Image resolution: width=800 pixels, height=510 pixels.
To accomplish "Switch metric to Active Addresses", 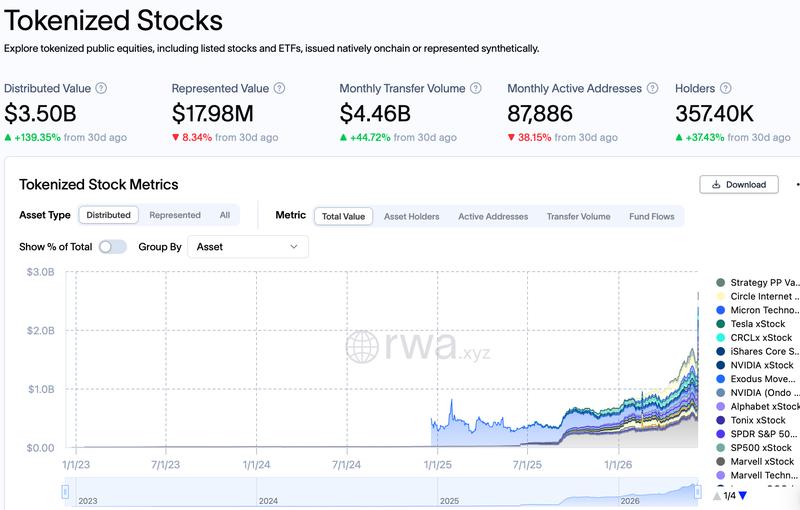I will (x=493, y=216).
